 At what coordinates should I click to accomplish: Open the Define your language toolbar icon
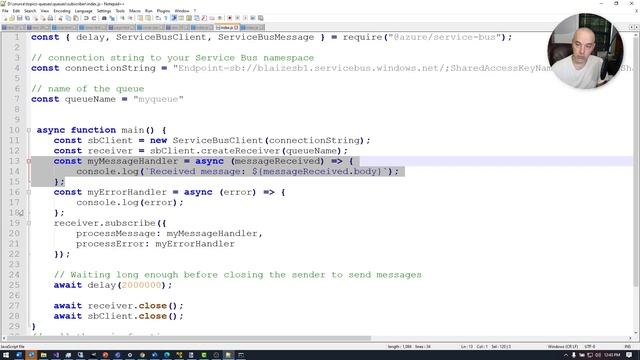point(181,18)
